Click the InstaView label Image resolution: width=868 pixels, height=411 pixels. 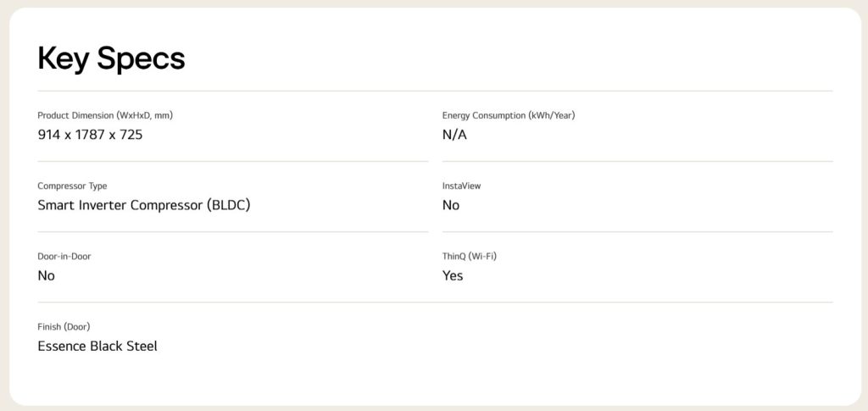pyautogui.click(x=461, y=186)
